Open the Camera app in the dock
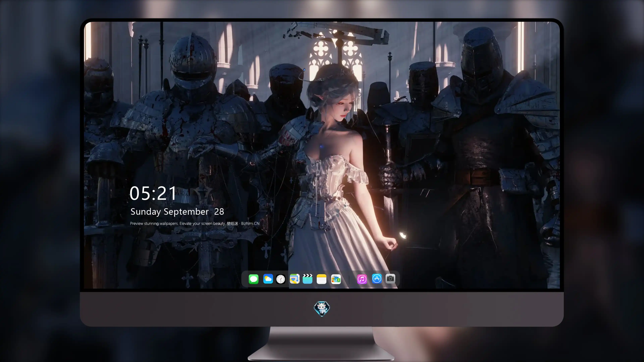Screen dimensions: 644x362 click(x=390, y=279)
